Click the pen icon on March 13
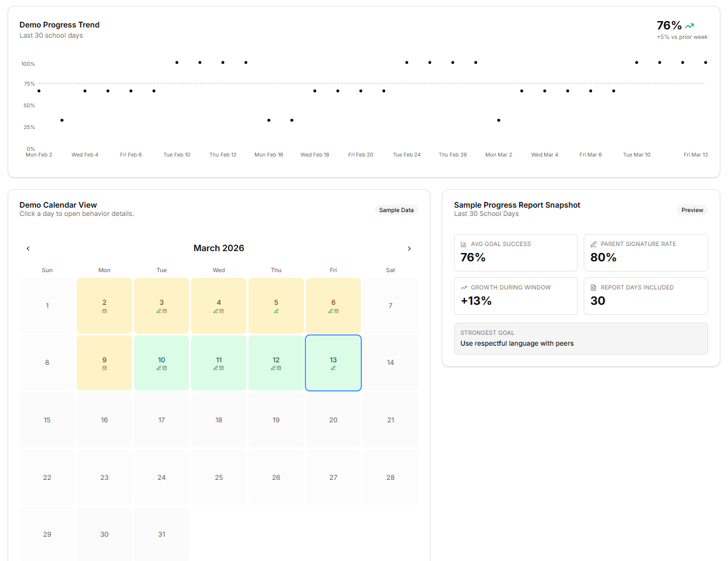 [x=333, y=369]
